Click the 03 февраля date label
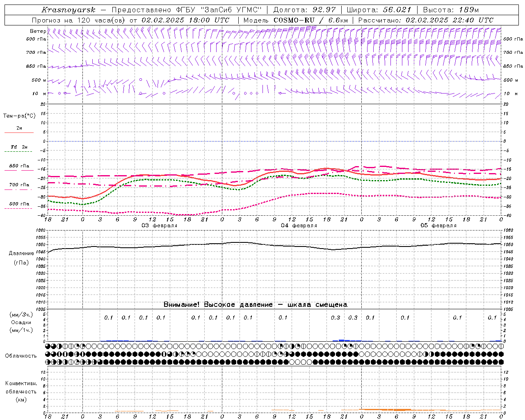The image size is (525, 420). (x=160, y=226)
